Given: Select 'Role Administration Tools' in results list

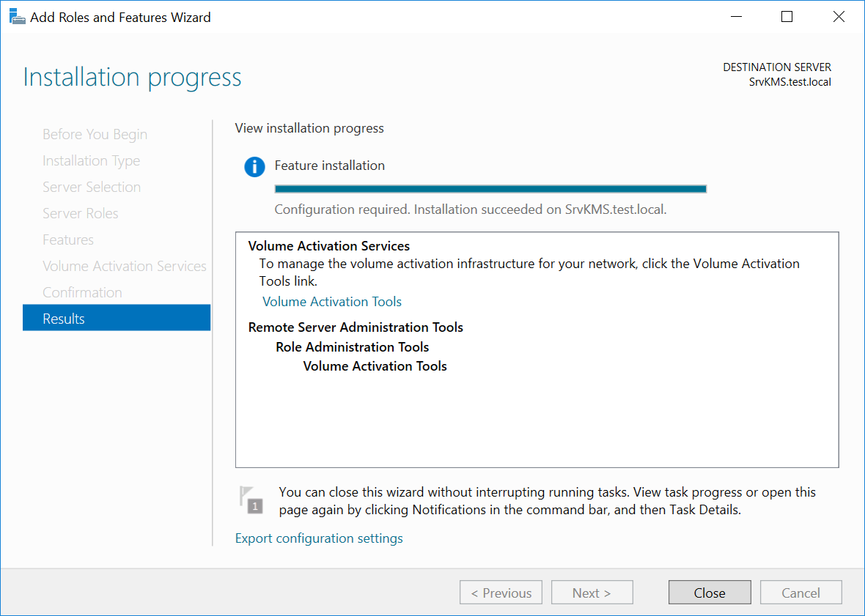Looking at the screenshot, I should click(352, 347).
